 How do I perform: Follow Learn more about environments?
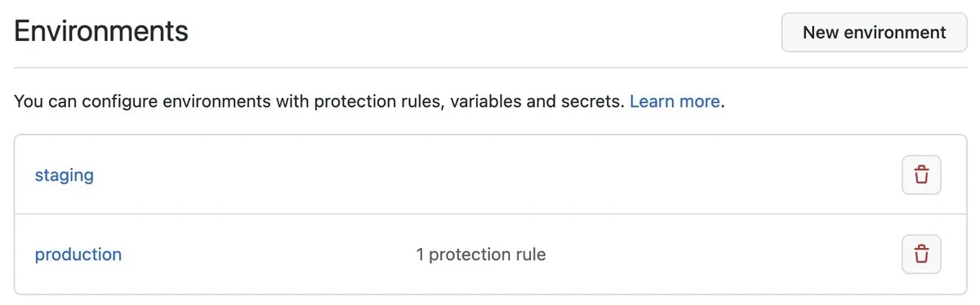pyautogui.click(x=675, y=102)
